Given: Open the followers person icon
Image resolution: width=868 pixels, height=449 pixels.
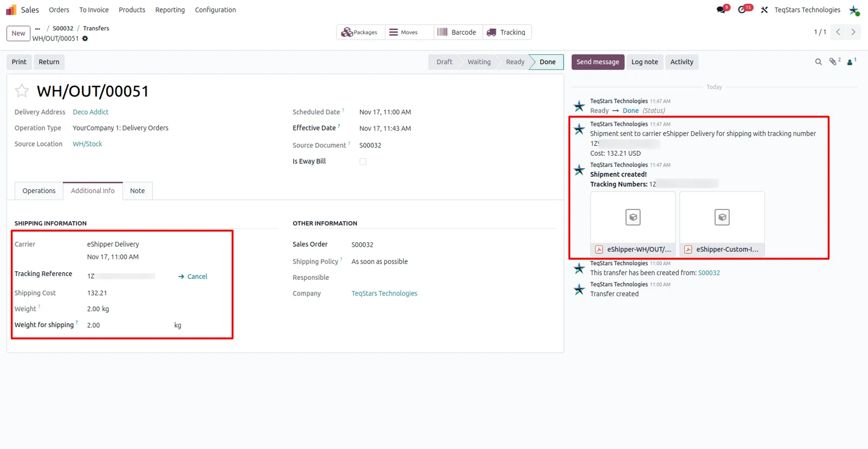Looking at the screenshot, I should 851,62.
